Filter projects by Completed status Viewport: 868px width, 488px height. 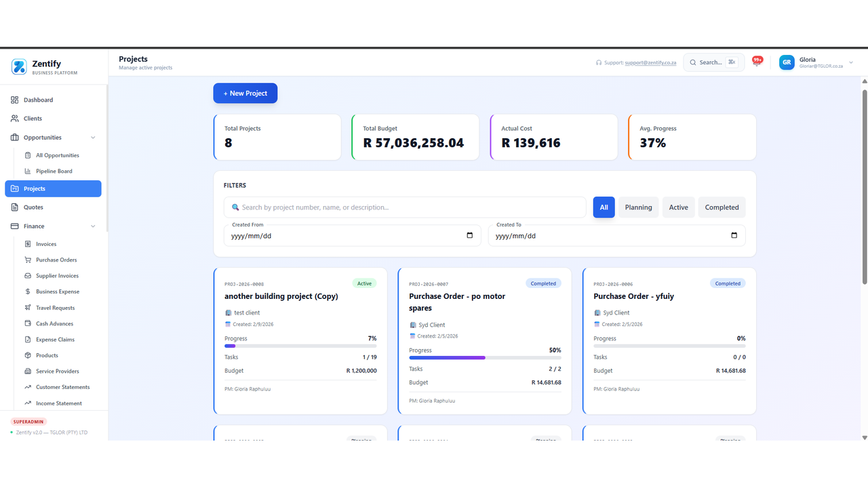pyautogui.click(x=722, y=207)
